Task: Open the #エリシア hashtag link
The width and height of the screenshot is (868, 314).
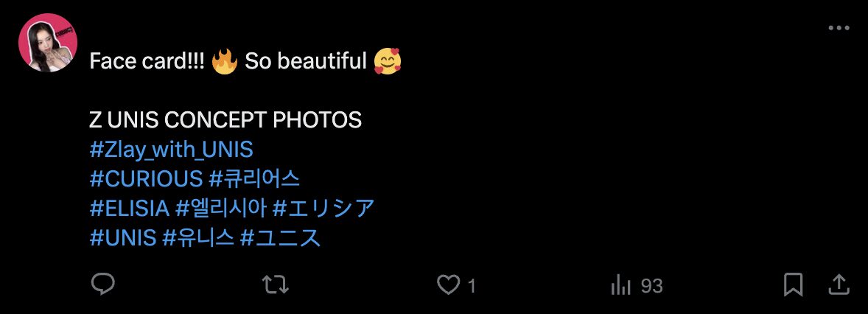Action: [x=323, y=209]
